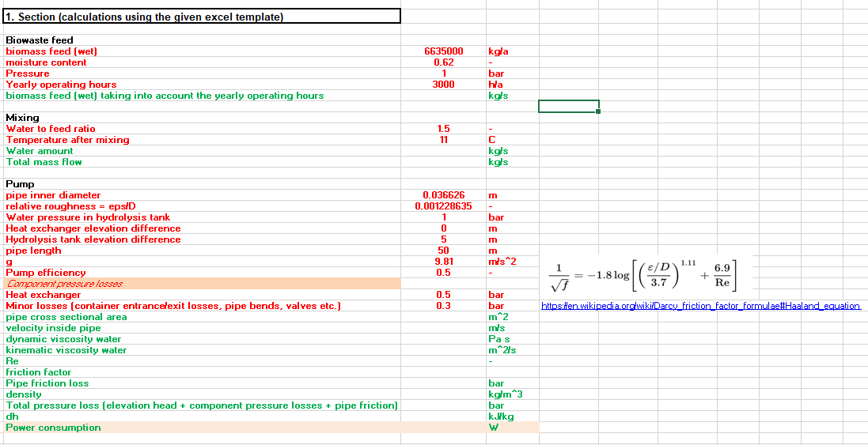Image resolution: width=868 pixels, height=445 pixels.
Task: Select the pipe inner diameter value 0.036626
Action: tap(443, 195)
